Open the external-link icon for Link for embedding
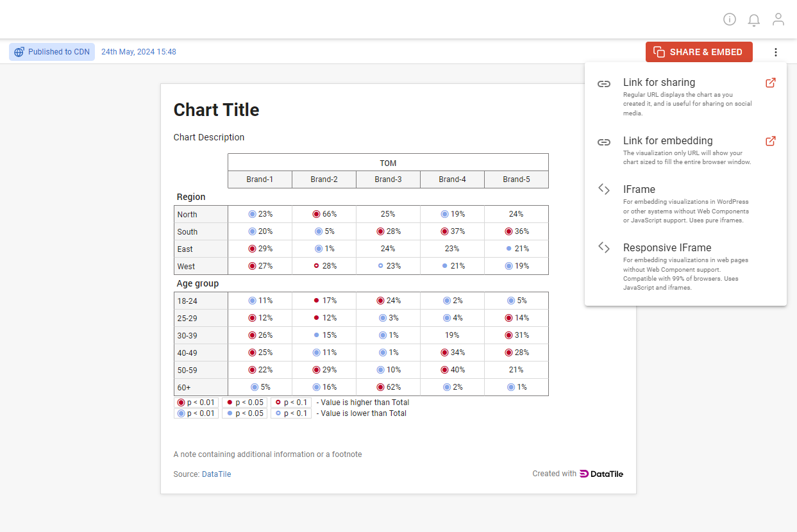The height and width of the screenshot is (532, 797). click(770, 141)
